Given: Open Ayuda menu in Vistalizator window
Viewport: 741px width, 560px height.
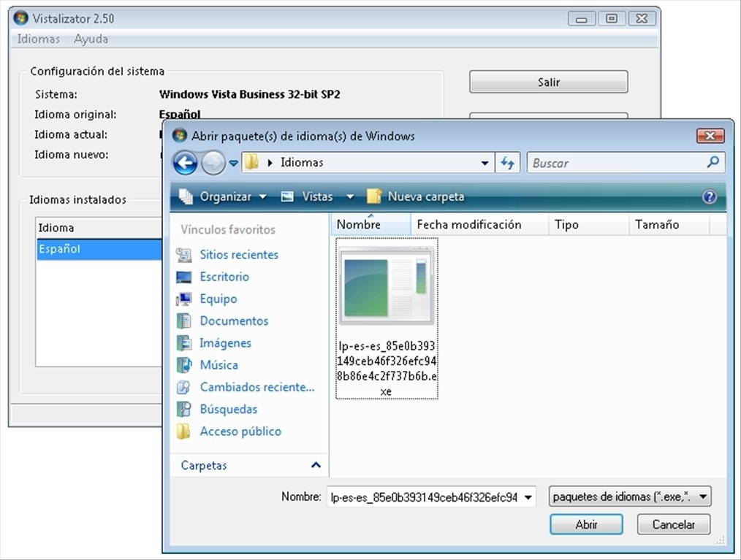Looking at the screenshot, I should (91, 39).
